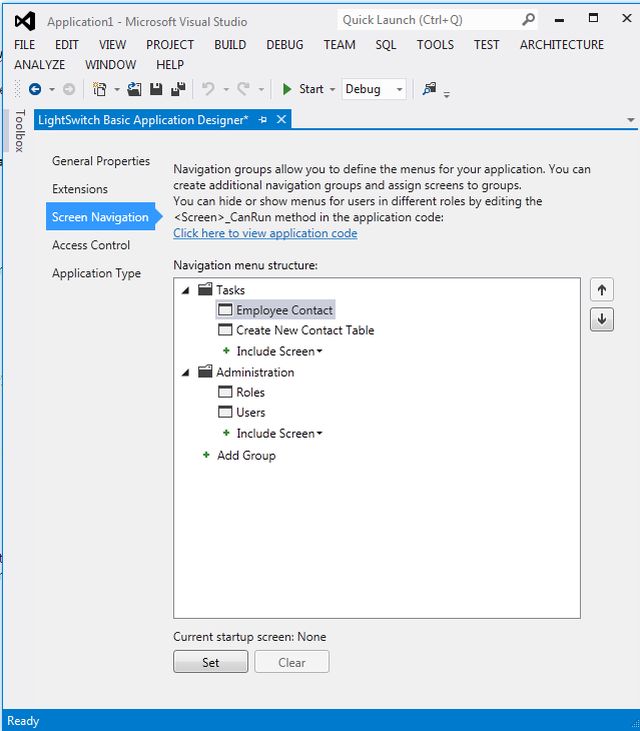The height and width of the screenshot is (731, 640).
Task: Select the Users tree item label
Action: tap(251, 412)
